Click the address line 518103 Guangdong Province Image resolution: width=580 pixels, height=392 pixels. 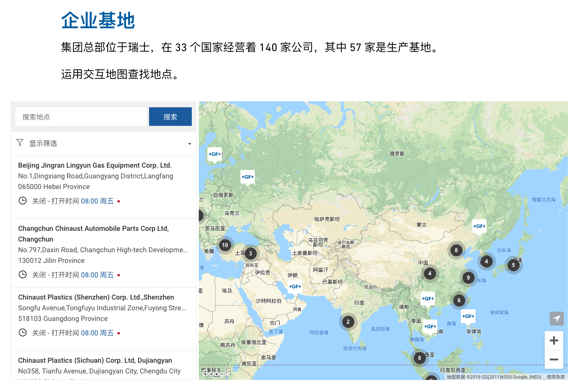click(63, 319)
